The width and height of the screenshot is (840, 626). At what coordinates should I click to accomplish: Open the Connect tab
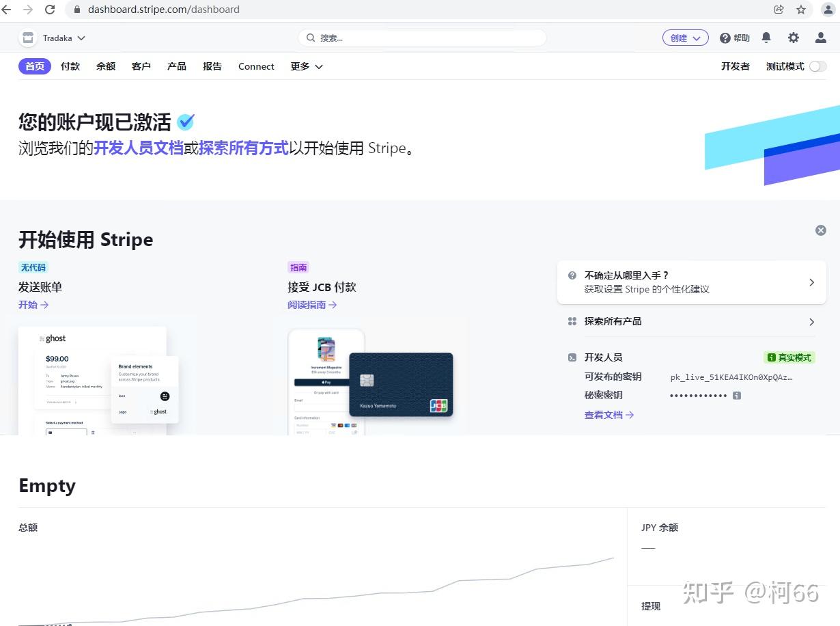coord(256,66)
